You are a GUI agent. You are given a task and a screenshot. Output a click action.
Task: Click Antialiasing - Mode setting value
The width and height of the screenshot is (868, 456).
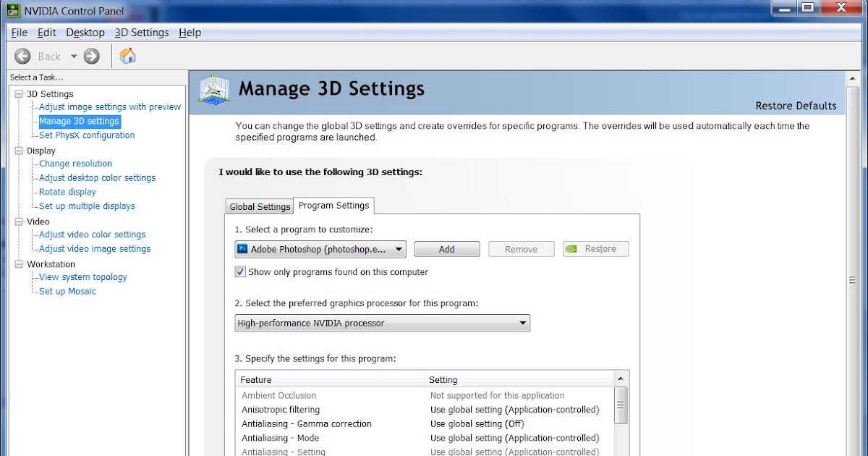coord(515,438)
